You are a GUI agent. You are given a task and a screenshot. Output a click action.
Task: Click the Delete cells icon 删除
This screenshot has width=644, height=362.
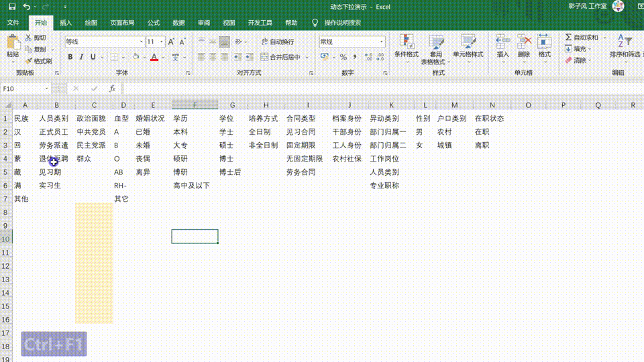[x=524, y=48]
